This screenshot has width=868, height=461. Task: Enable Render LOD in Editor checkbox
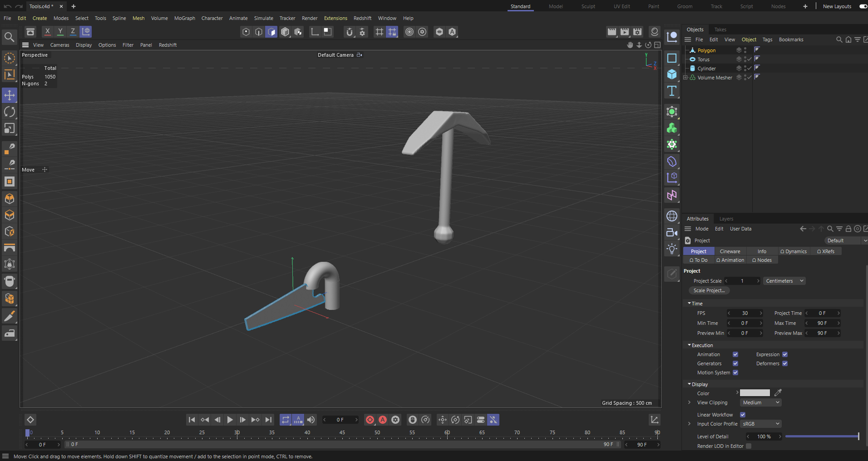749,446
